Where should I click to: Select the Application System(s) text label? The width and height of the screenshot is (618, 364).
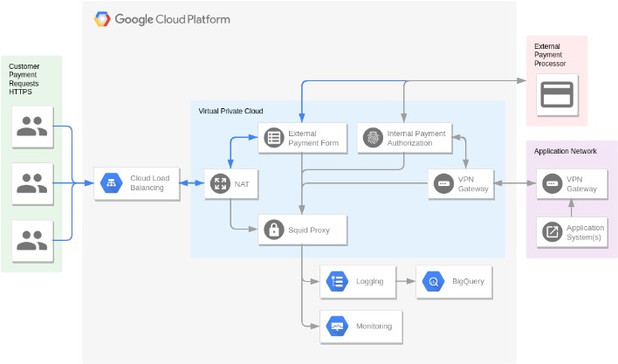585,232
